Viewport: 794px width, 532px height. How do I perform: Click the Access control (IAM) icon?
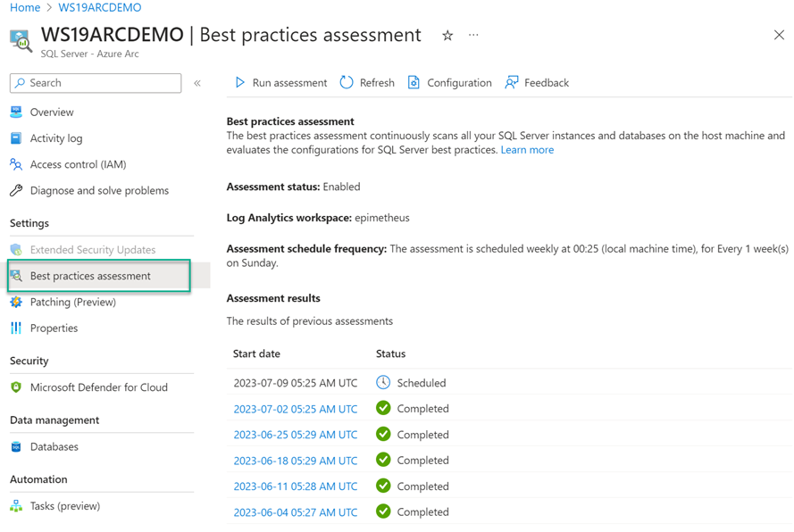(x=16, y=164)
